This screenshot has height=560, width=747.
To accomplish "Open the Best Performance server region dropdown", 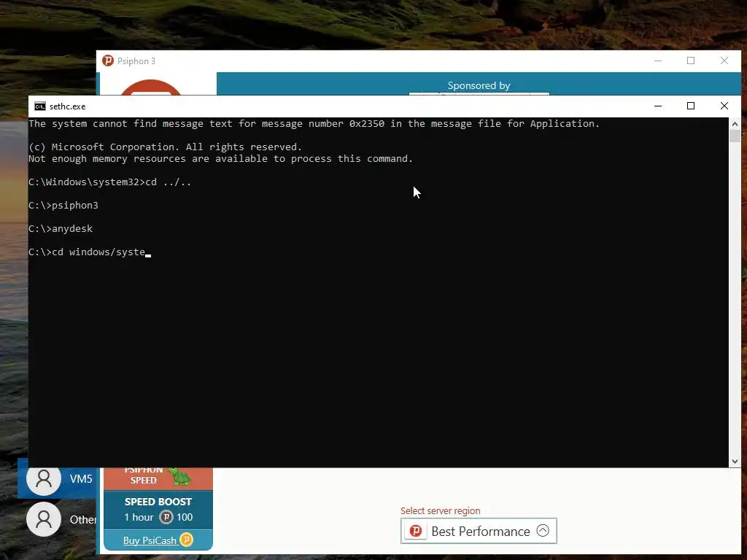I will (x=479, y=531).
